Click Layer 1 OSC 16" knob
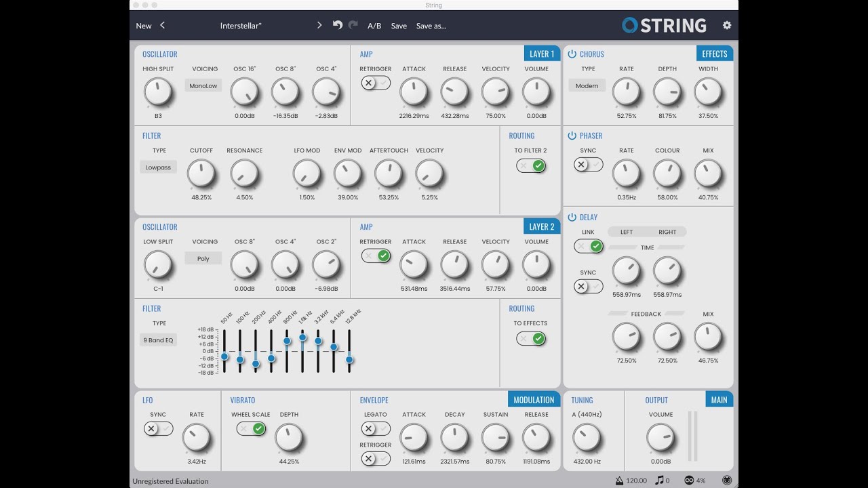868x488 pixels. pos(245,91)
